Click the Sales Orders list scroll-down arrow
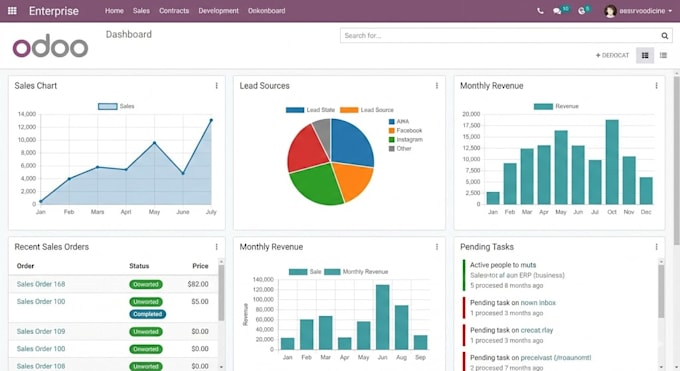Image resolution: width=680 pixels, height=371 pixels. point(221,367)
